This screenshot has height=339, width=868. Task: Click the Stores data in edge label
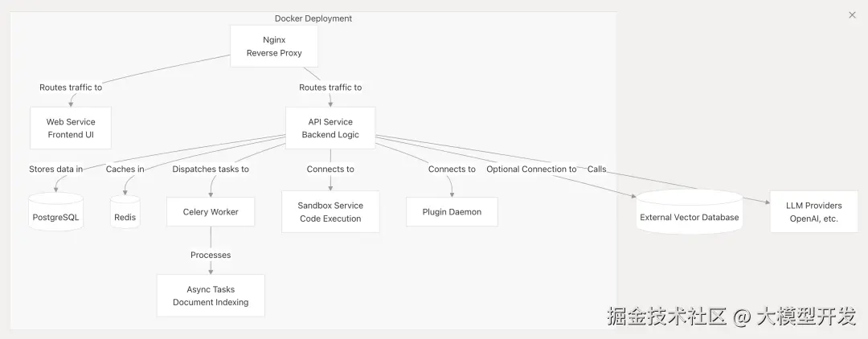(x=55, y=169)
